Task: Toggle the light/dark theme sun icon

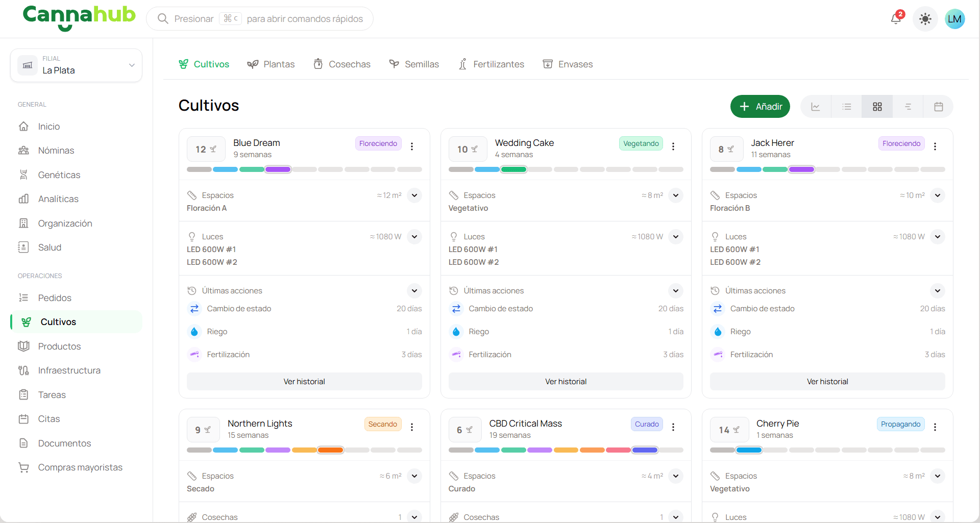Action: pyautogui.click(x=925, y=19)
